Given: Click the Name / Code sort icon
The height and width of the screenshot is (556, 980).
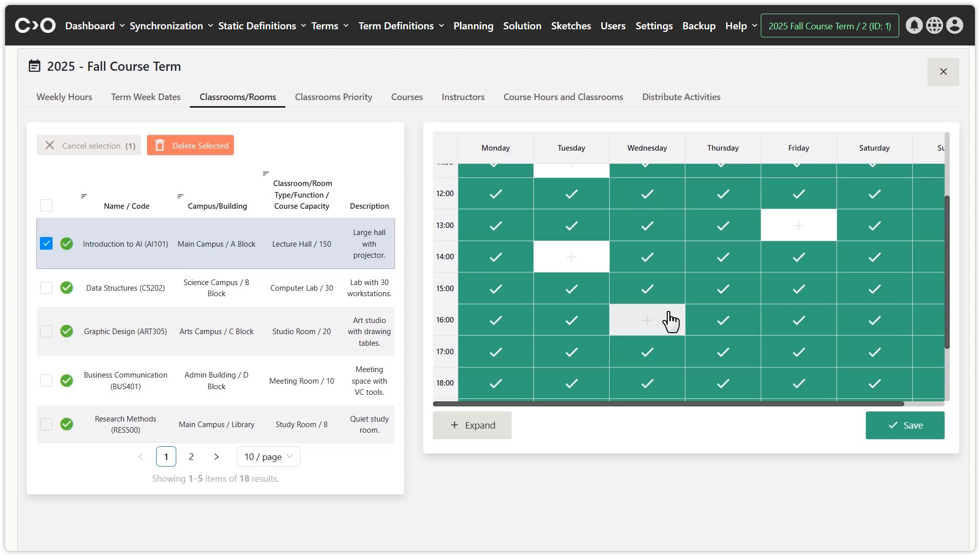Looking at the screenshot, I should (x=84, y=196).
